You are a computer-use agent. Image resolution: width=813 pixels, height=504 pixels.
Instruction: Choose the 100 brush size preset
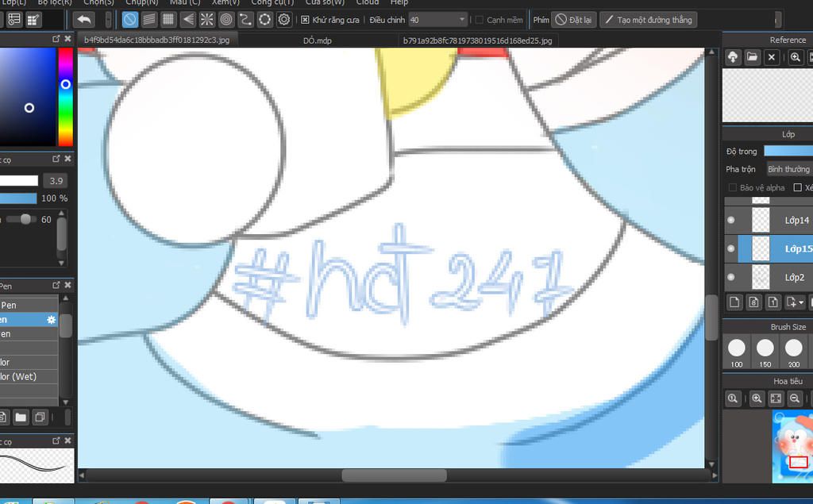click(737, 352)
